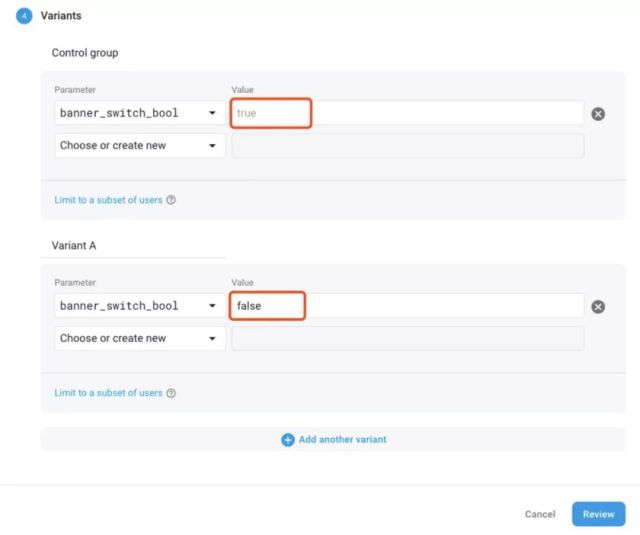Viewport: 640px width, 535px height.
Task: Remove banner_switch_bool parameter from Variant A
Action: tap(598, 307)
